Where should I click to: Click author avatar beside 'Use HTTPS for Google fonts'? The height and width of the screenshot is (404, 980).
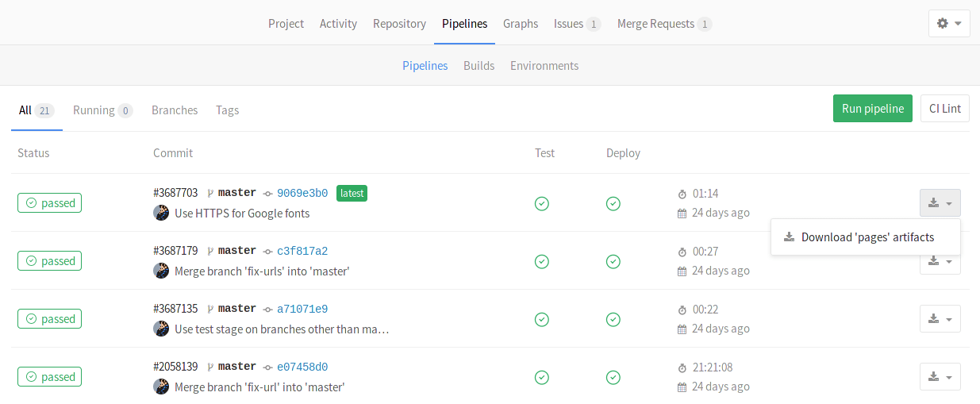pyautogui.click(x=161, y=213)
